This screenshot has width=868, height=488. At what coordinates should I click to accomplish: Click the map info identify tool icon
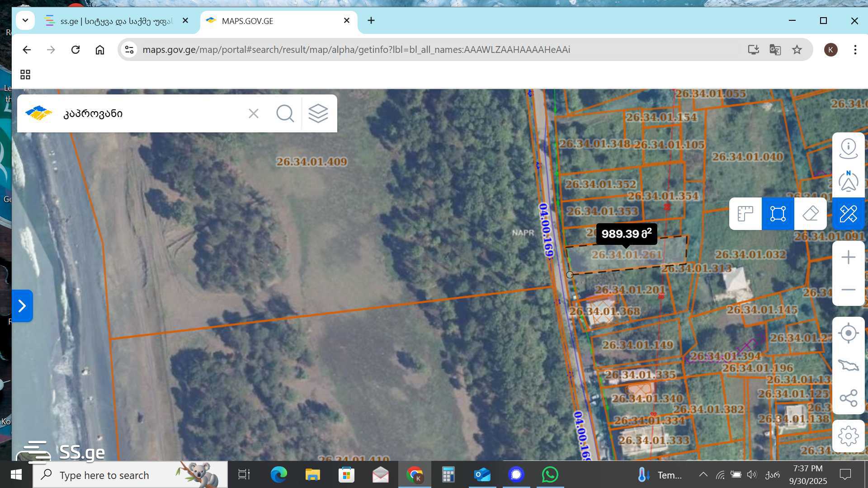849,149
